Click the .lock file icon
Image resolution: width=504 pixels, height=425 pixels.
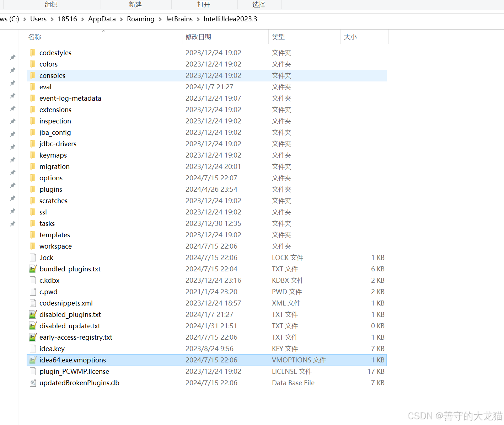click(33, 257)
